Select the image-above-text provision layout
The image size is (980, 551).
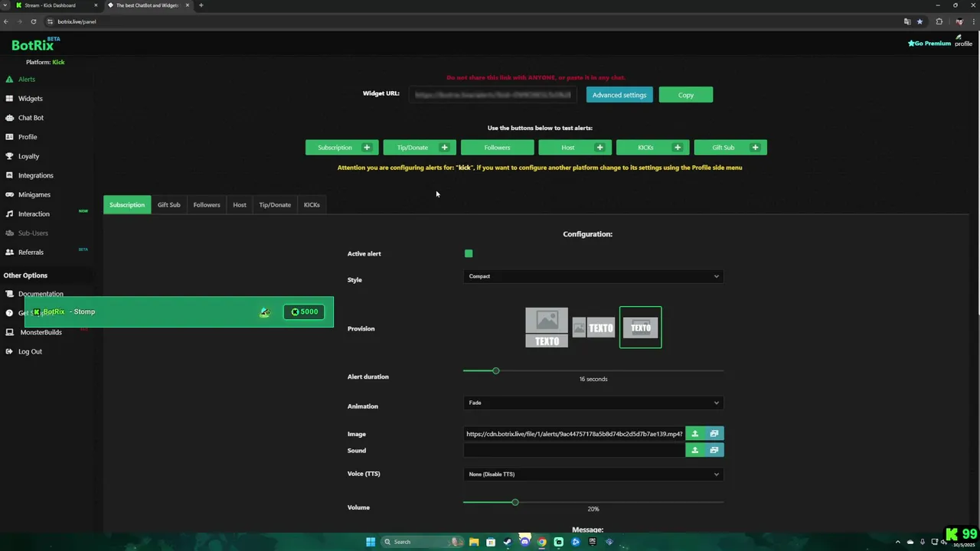pyautogui.click(x=547, y=328)
